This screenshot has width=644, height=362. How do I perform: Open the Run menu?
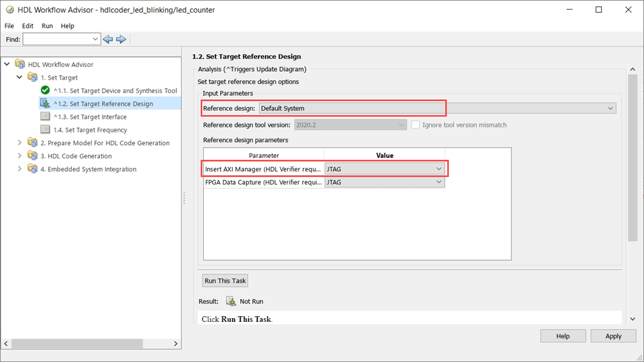point(47,26)
